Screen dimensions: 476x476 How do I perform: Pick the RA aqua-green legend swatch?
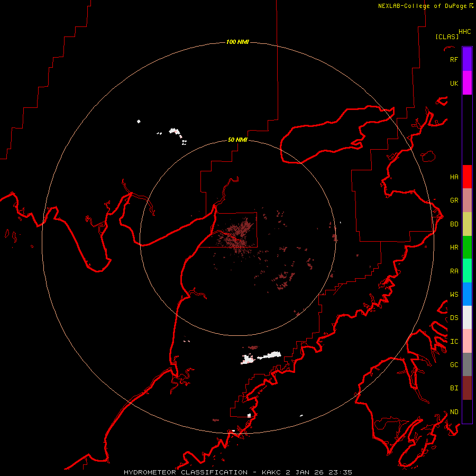click(467, 271)
